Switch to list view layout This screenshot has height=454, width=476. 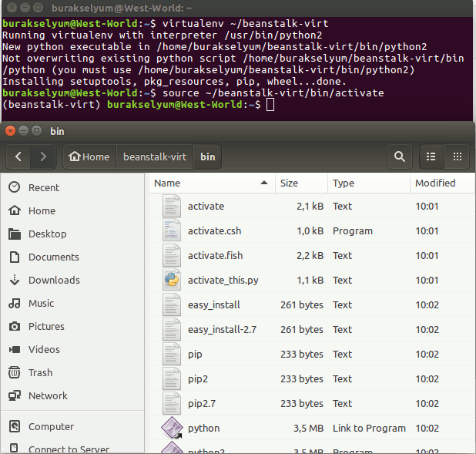pos(431,156)
